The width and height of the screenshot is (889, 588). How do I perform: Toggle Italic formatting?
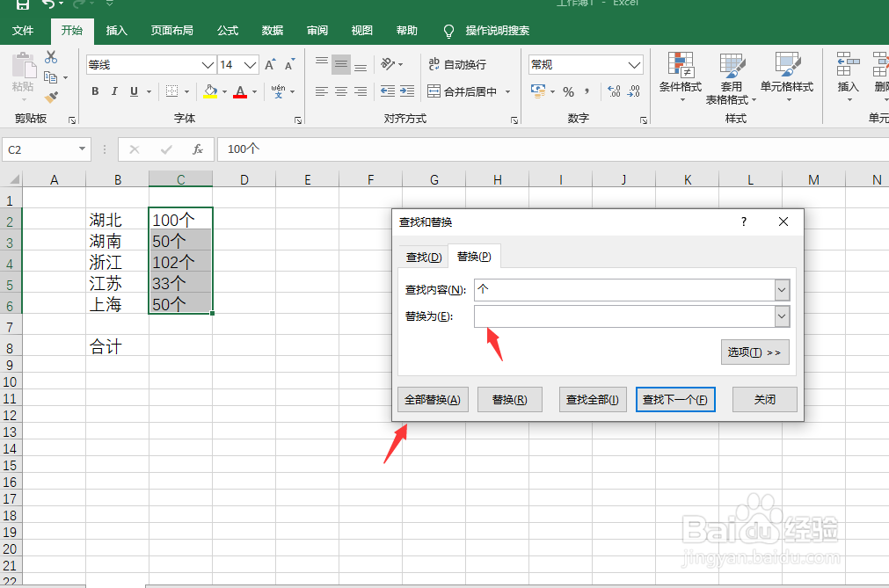[x=114, y=91]
